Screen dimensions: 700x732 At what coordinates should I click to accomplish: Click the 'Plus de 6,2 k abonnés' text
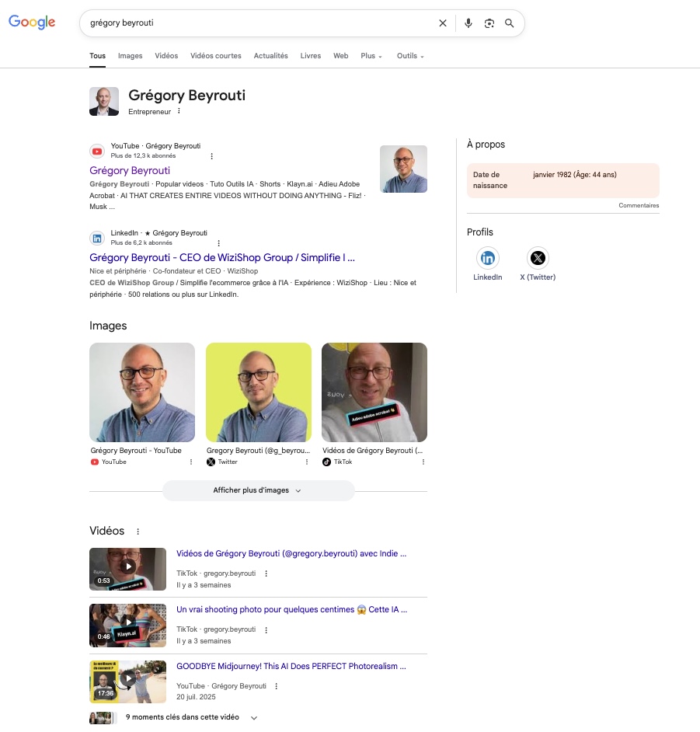tap(141, 242)
